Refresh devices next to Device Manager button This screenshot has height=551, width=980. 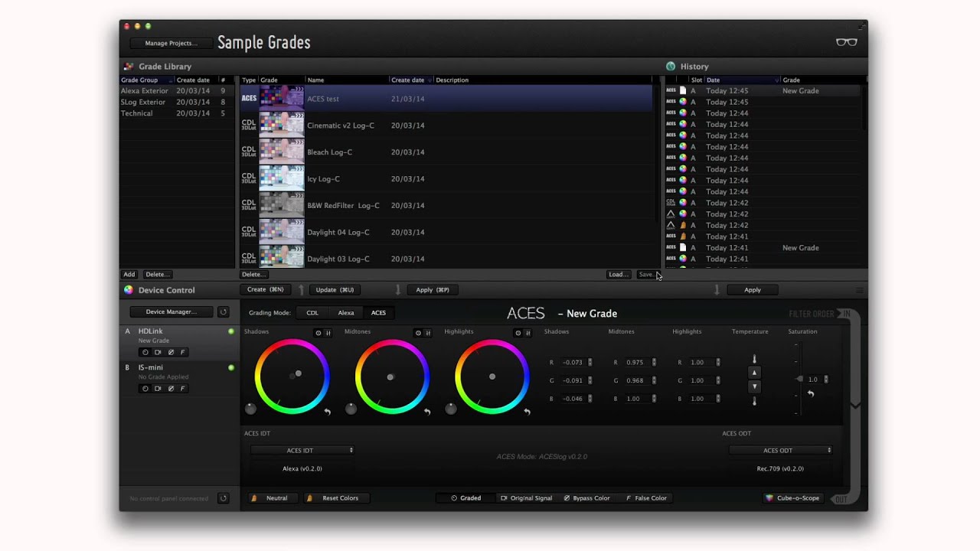[224, 311]
